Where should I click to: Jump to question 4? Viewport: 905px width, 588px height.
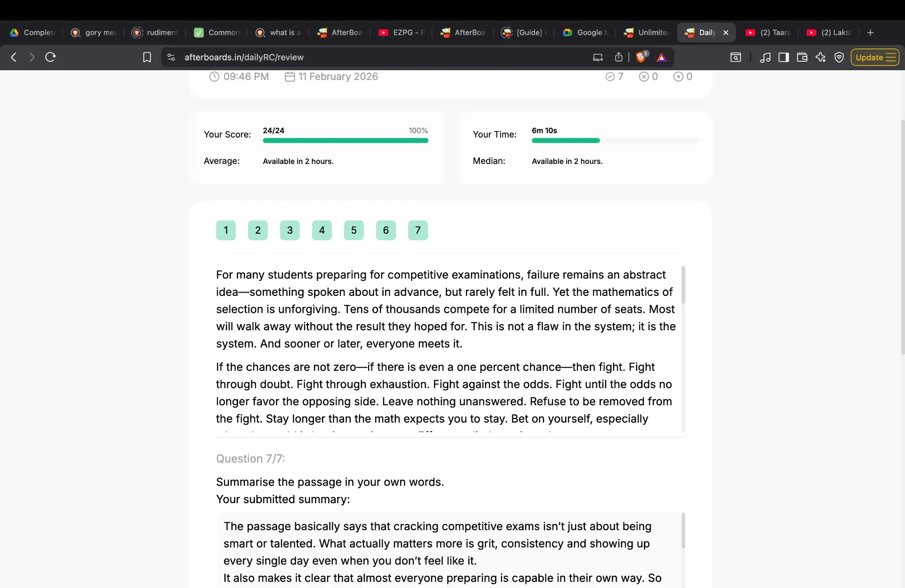tap(322, 230)
